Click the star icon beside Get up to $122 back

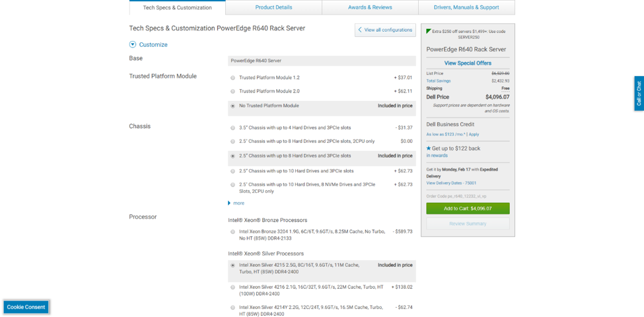tap(429, 148)
